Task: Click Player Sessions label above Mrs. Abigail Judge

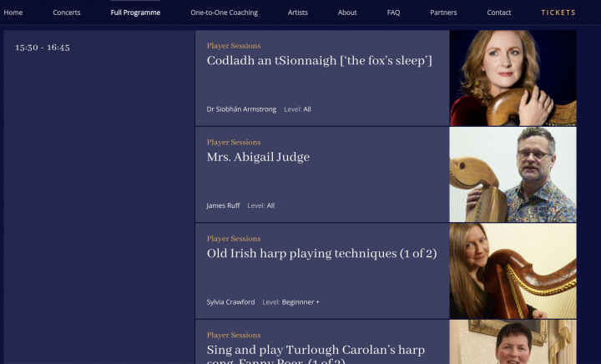Action: 234,142
